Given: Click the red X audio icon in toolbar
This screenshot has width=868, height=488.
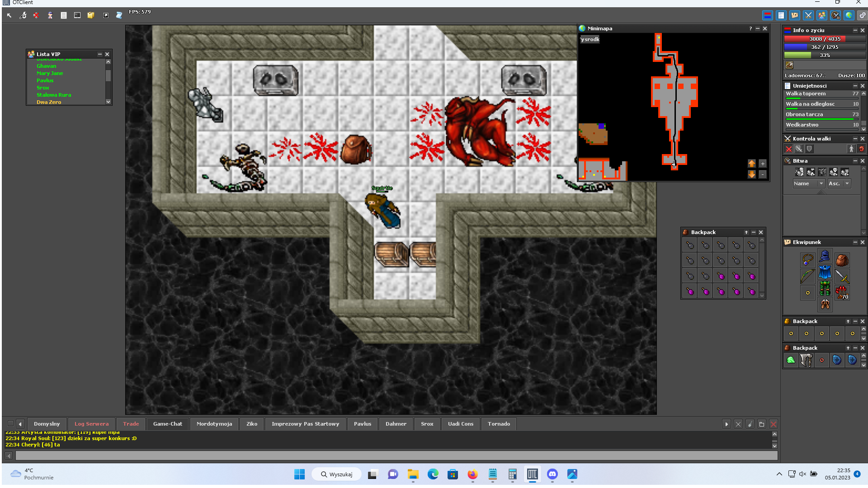Looking at the screenshot, I should pos(36,15).
